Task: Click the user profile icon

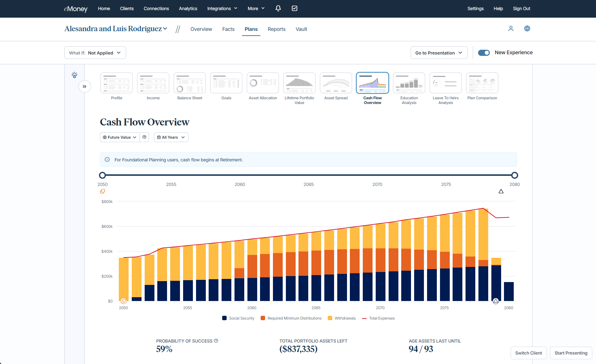Action: tap(511, 29)
